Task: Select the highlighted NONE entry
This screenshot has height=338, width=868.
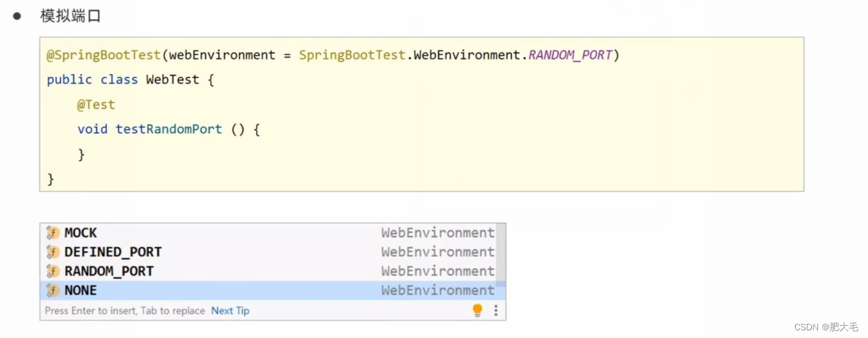Action: pyautogui.click(x=273, y=291)
